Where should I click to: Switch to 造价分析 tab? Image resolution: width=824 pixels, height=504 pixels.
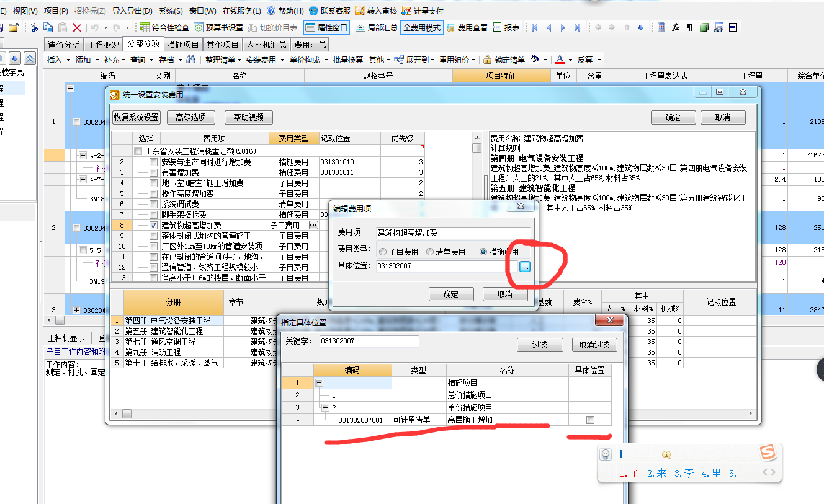(x=63, y=45)
